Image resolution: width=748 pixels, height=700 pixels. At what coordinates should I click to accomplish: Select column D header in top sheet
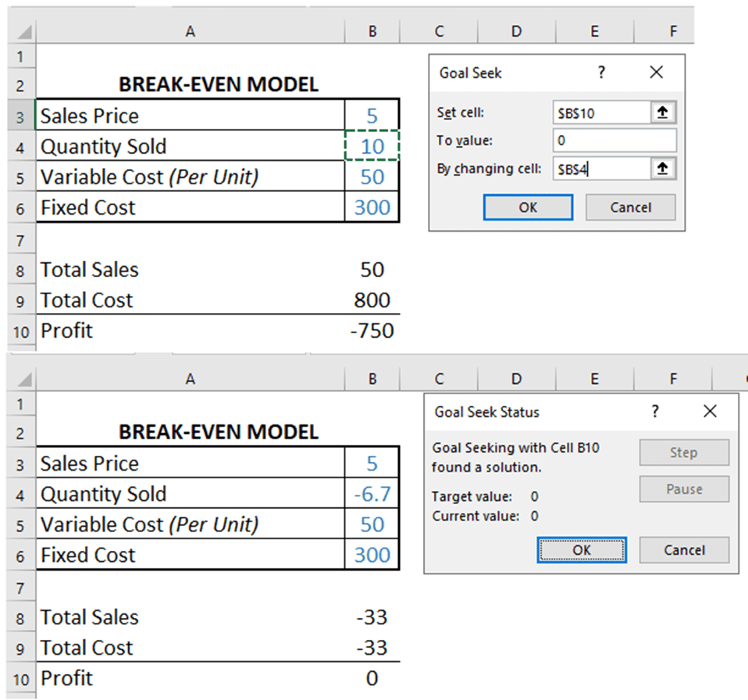(x=517, y=31)
